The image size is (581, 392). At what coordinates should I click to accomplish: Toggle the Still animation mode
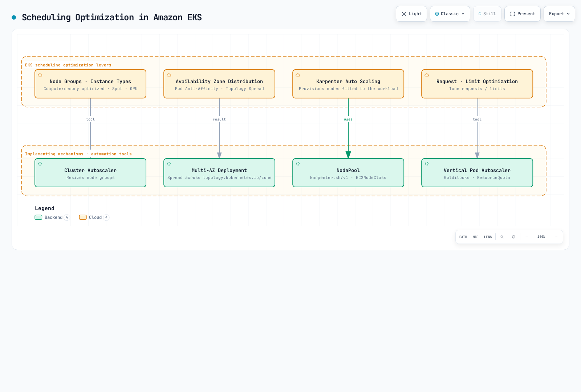coord(487,14)
